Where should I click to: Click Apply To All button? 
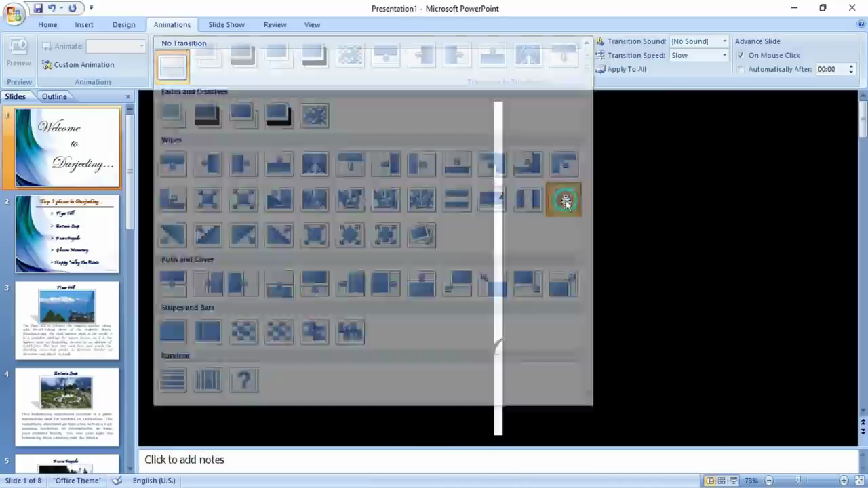[622, 69]
